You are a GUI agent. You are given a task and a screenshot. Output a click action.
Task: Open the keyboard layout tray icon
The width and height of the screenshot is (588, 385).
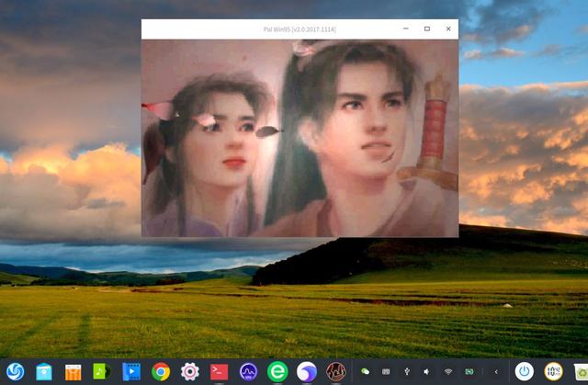(x=386, y=371)
